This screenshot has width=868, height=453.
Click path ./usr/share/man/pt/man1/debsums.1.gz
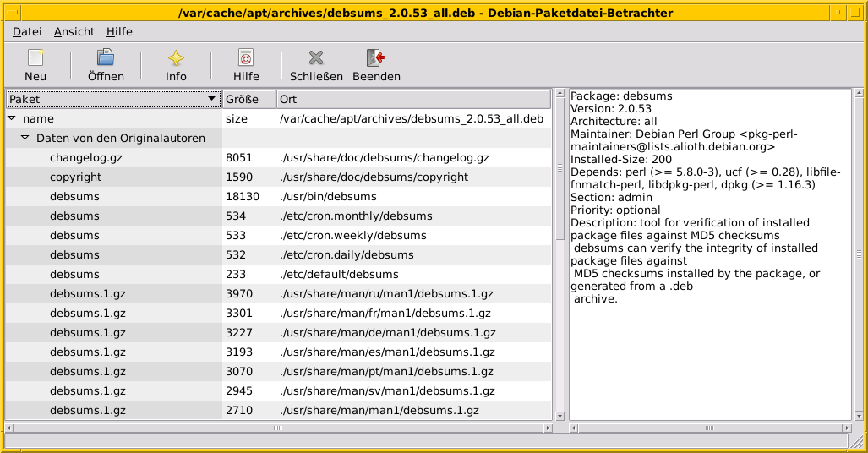coord(387,371)
